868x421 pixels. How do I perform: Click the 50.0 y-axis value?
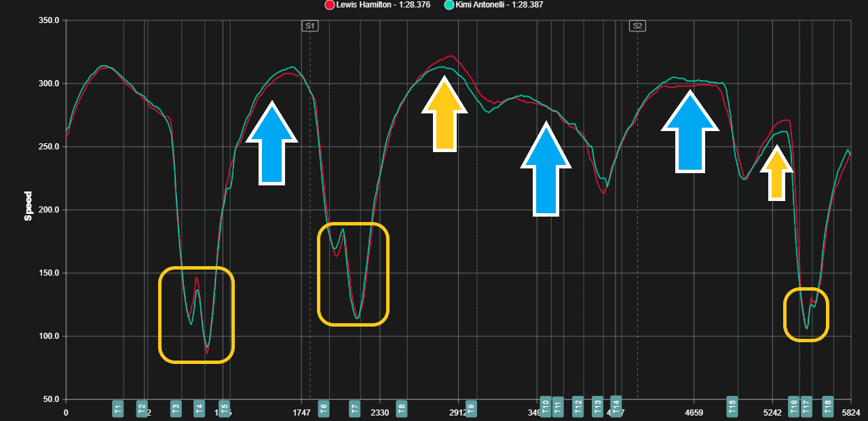pyautogui.click(x=51, y=399)
